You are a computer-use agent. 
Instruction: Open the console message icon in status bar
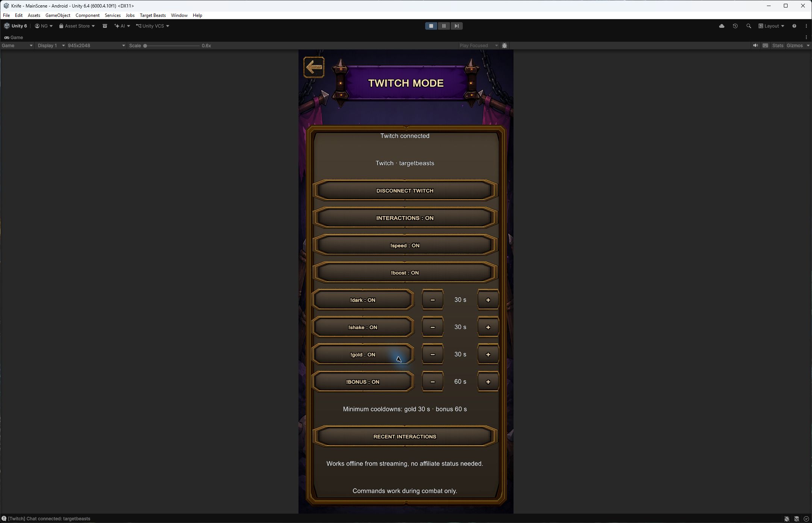(4, 518)
